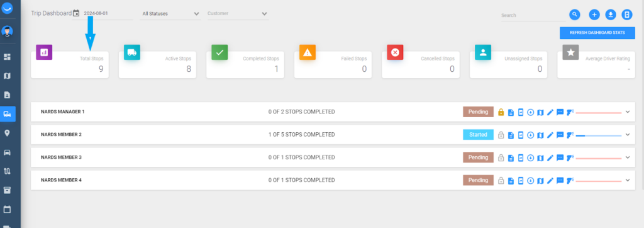Viewport: 644px width, 228px height.
Task: Click the Active Stops card
Action: 157,65
